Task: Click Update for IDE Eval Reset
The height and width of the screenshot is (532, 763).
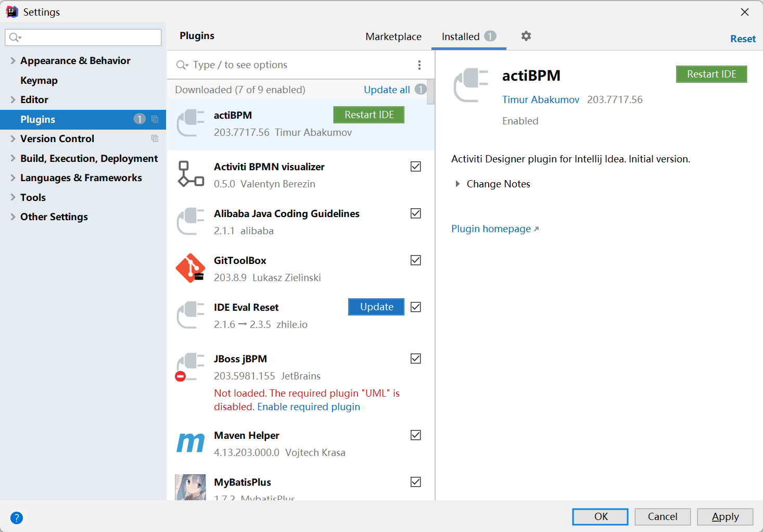Action: [376, 307]
